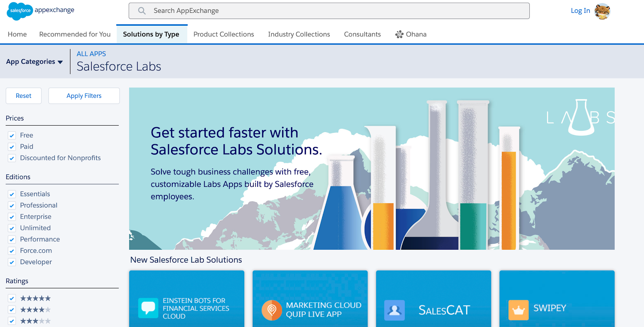This screenshot has width=644, height=327.
Task: Toggle the Performance edition checkbox
Action: (x=12, y=240)
